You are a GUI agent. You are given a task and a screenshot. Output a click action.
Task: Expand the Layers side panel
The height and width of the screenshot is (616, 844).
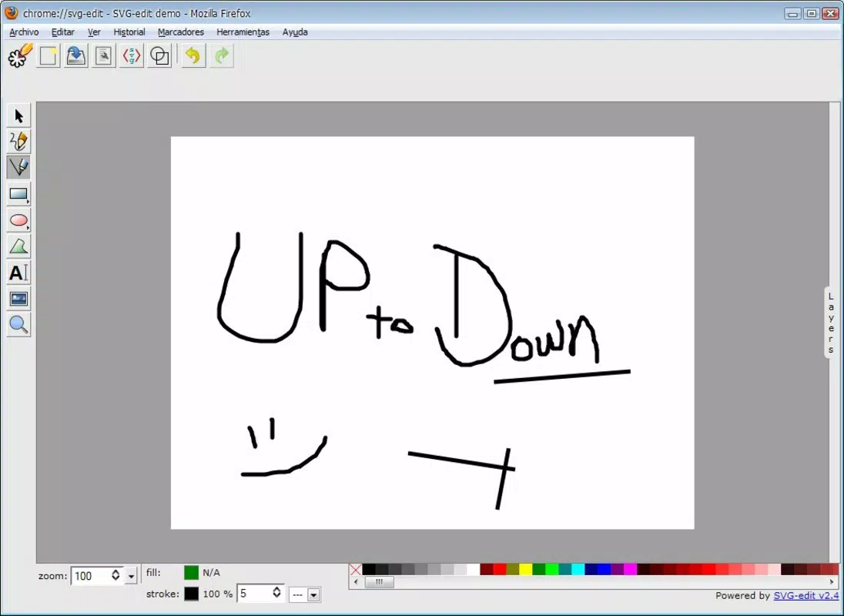[831, 323]
